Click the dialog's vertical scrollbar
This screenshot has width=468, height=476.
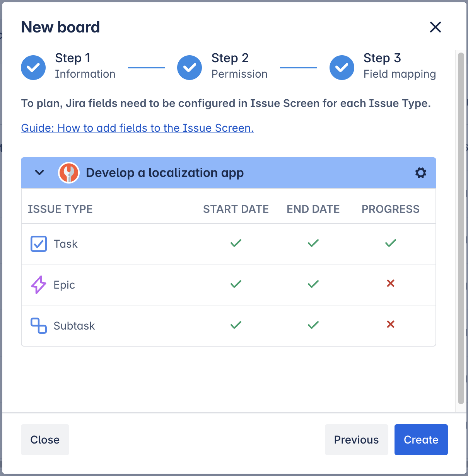(461, 228)
